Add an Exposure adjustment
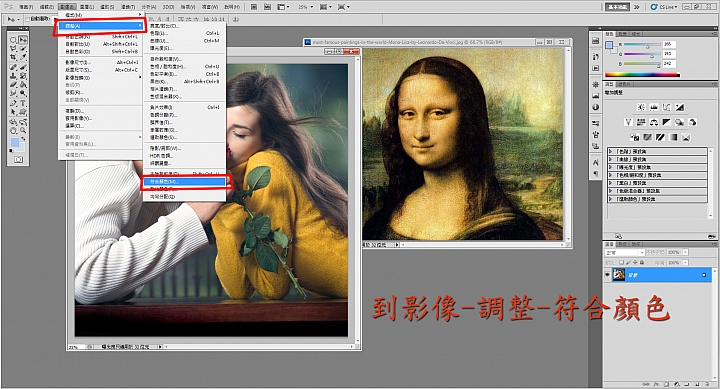720x389 pixels. pyautogui.click(x=680, y=107)
